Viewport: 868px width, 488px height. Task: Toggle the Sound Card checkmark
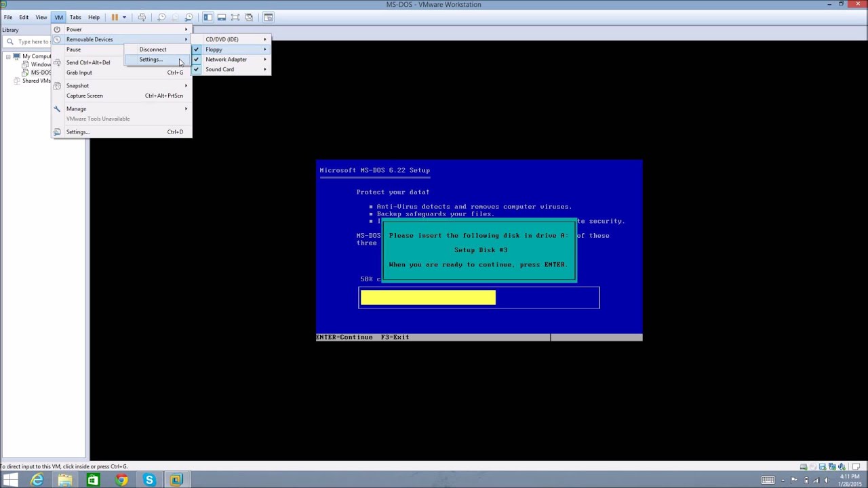[x=197, y=69]
